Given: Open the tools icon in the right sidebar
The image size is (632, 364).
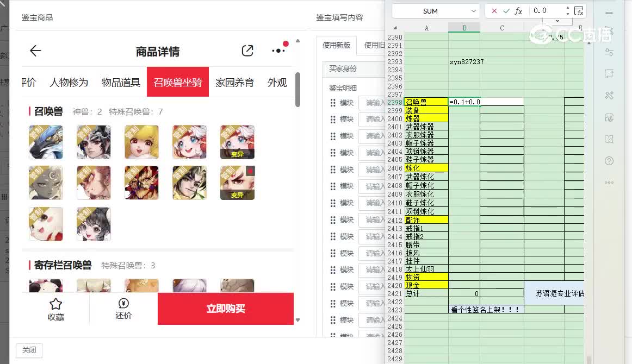Looking at the screenshot, I should [x=609, y=96].
